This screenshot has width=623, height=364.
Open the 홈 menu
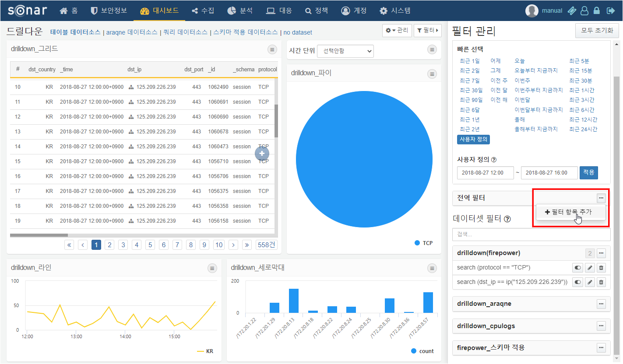pos(69,10)
